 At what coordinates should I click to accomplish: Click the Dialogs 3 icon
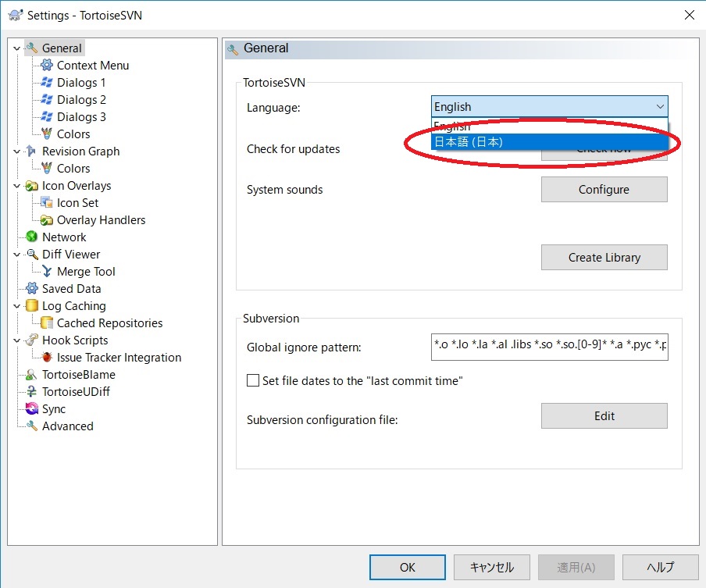(47, 116)
